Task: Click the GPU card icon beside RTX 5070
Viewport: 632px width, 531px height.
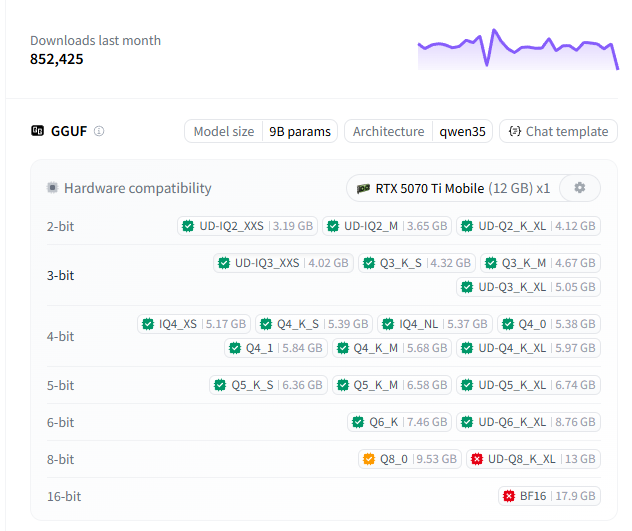Action: (x=364, y=188)
